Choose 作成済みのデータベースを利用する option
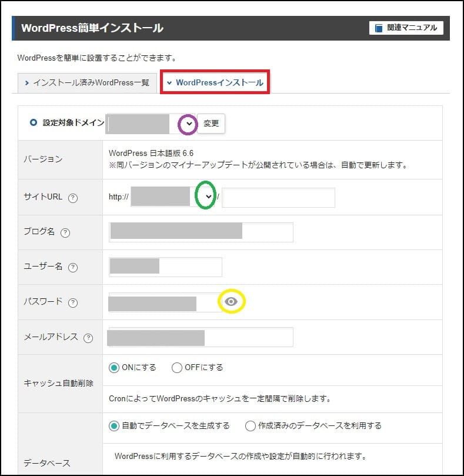Viewport: 464px width, 476px height. (x=250, y=425)
